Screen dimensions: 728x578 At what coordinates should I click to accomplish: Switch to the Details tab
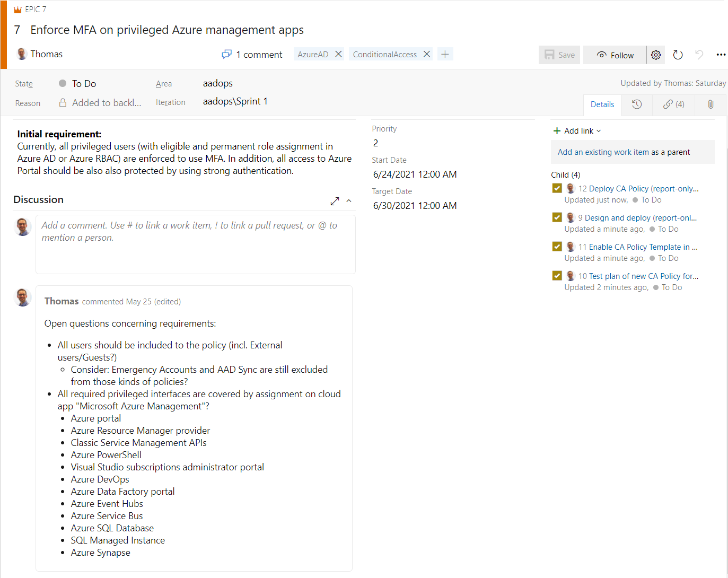click(x=602, y=104)
